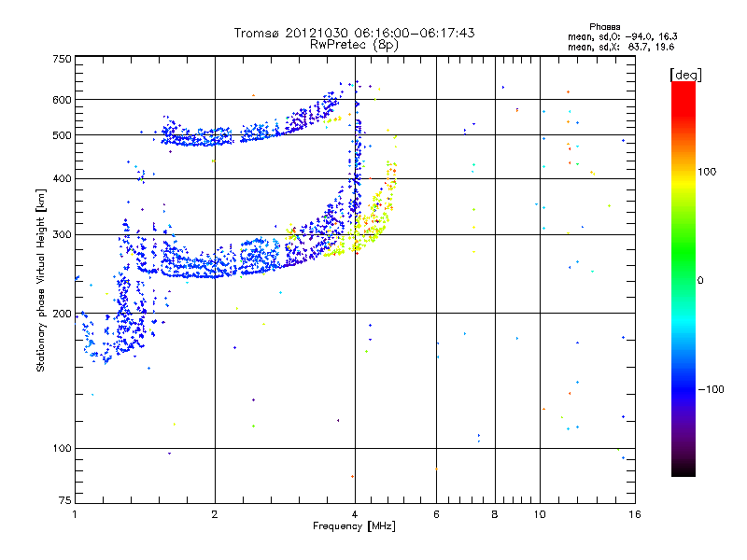Click the 'mean, sd,X: 83.7, 19.6' line
747x560 pixels.
point(621,47)
